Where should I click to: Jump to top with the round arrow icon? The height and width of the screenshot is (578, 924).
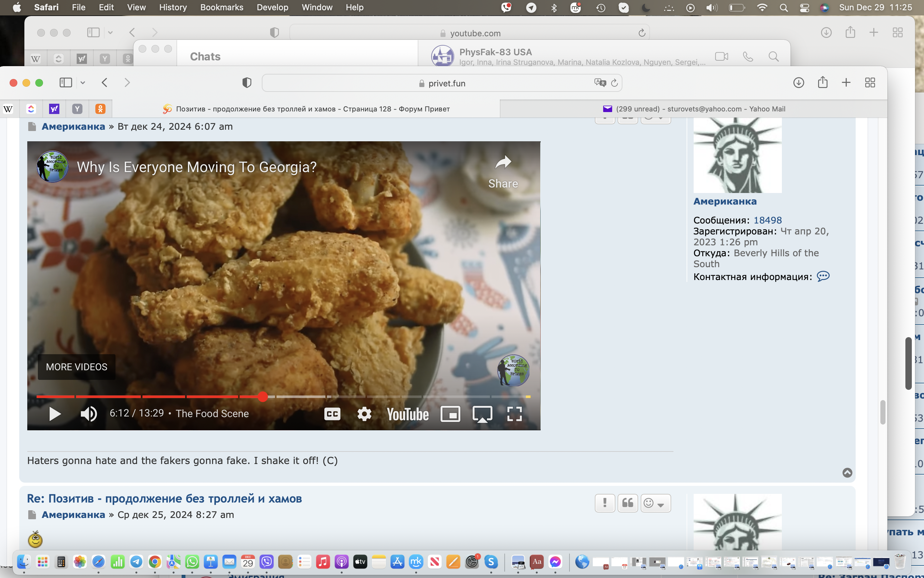tap(847, 473)
